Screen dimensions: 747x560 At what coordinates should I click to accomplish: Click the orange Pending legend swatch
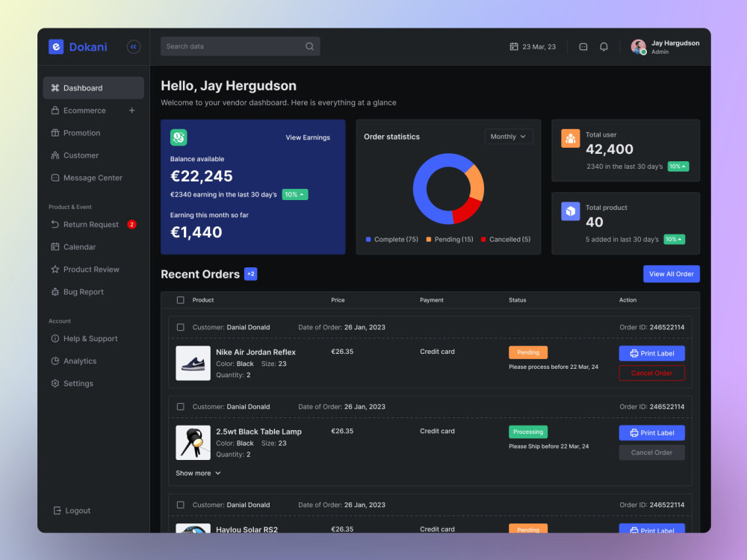pyautogui.click(x=429, y=240)
